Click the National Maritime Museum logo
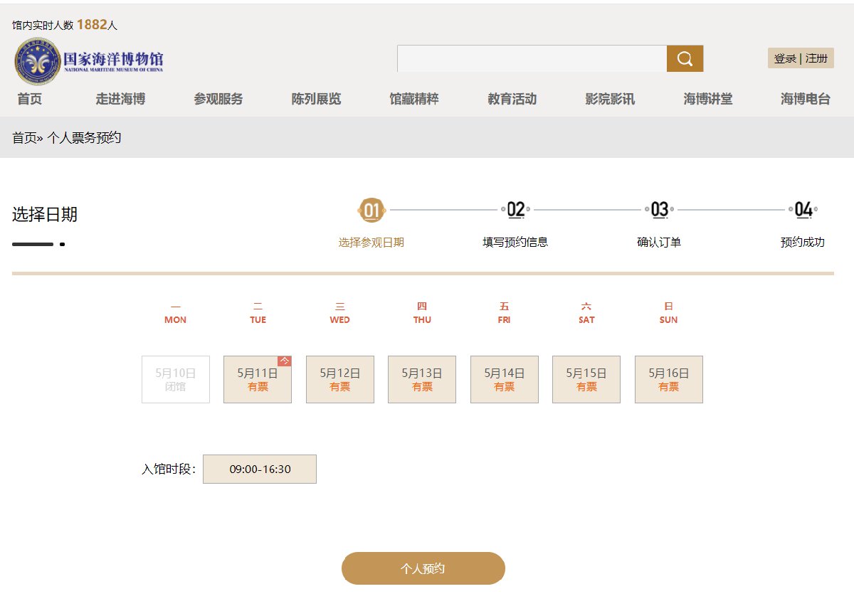 89,61
